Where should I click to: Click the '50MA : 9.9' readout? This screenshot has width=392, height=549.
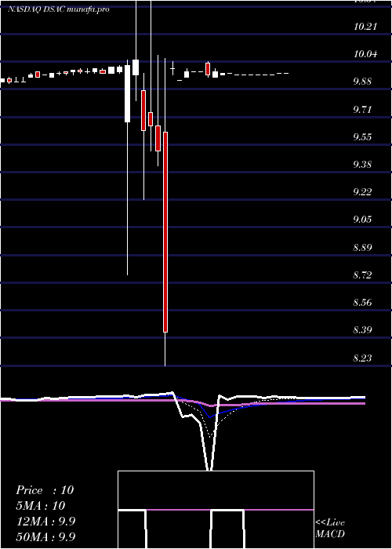45,537
